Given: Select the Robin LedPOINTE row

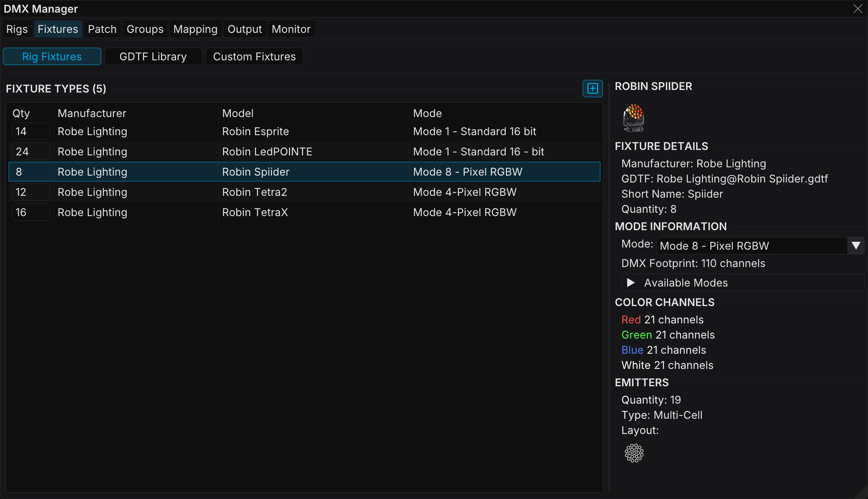Looking at the screenshot, I should [x=305, y=151].
